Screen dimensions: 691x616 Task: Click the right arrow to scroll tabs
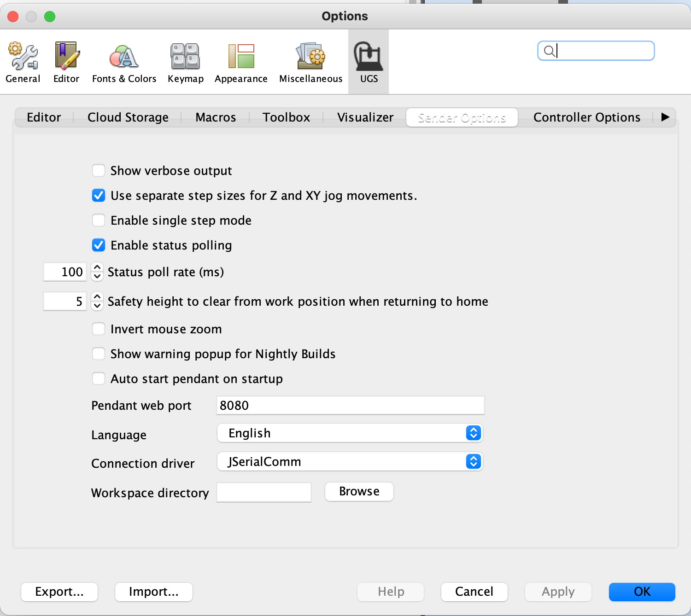pyautogui.click(x=665, y=117)
